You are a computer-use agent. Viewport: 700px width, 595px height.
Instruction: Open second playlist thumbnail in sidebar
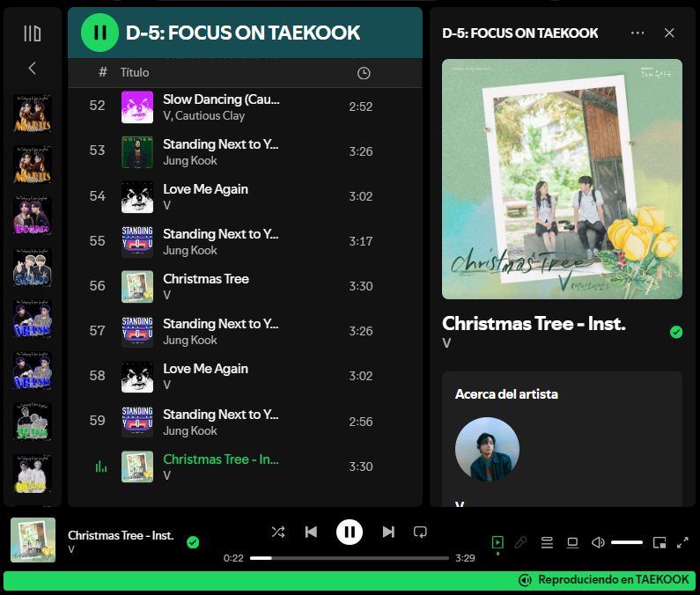[33, 165]
